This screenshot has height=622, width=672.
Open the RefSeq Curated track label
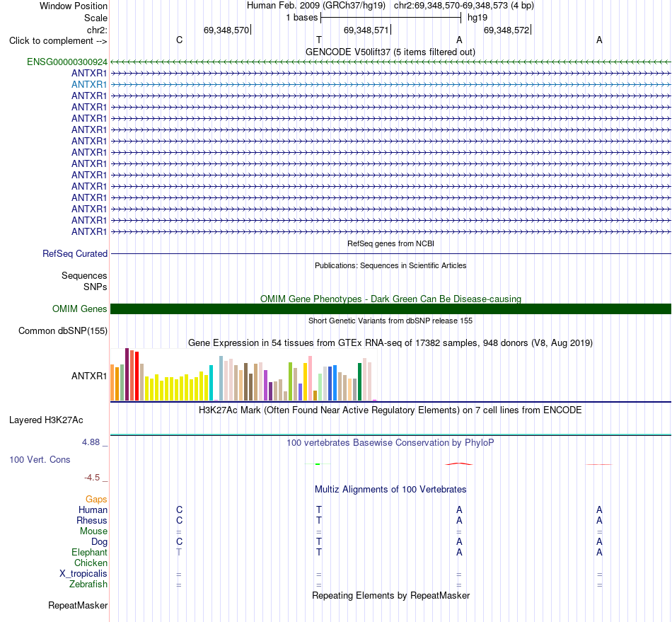pyautogui.click(x=75, y=254)
